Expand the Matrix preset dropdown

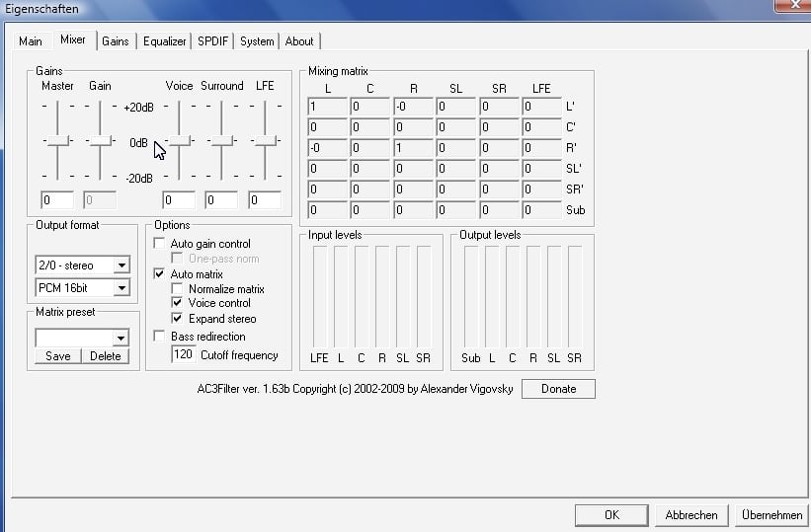tap(122, 338)
